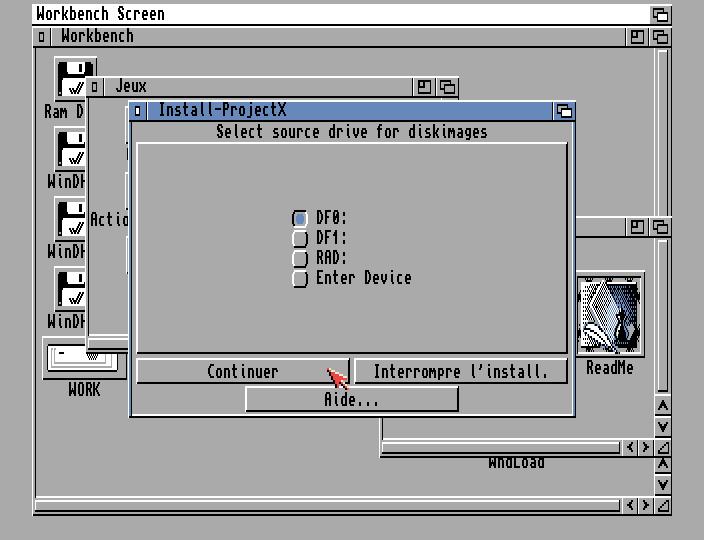The width and height of the screenshot is (704, 540).
Task: Click the Workbench window title text
Action: click(97, 36)
